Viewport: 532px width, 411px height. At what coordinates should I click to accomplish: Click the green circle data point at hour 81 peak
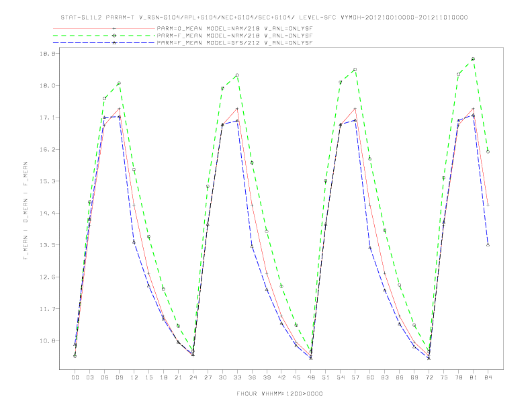[473, 59]
